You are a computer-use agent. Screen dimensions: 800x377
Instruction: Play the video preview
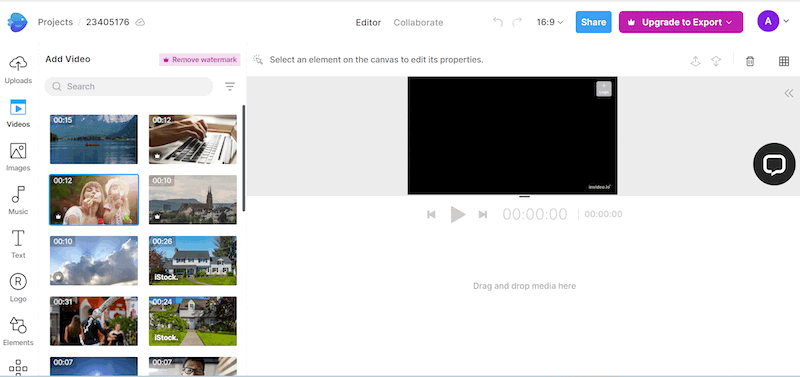point(458,214)
